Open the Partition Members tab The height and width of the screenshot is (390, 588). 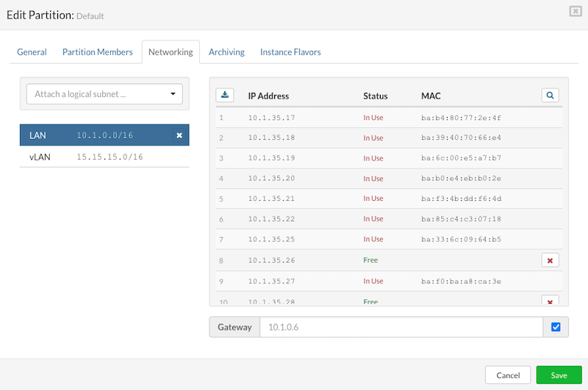(97, 52)
